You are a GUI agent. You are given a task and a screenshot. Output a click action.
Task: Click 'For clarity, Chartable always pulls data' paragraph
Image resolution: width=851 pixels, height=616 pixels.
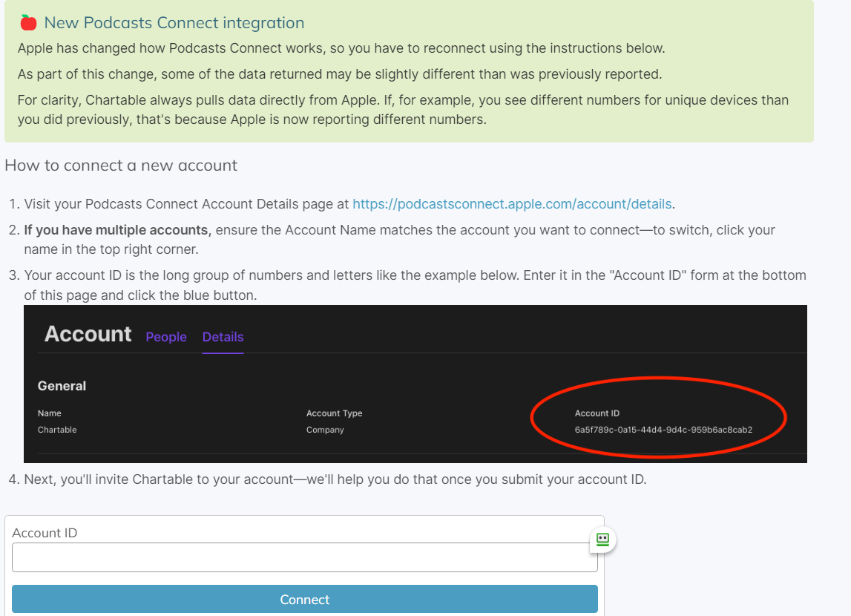point(404,110)
